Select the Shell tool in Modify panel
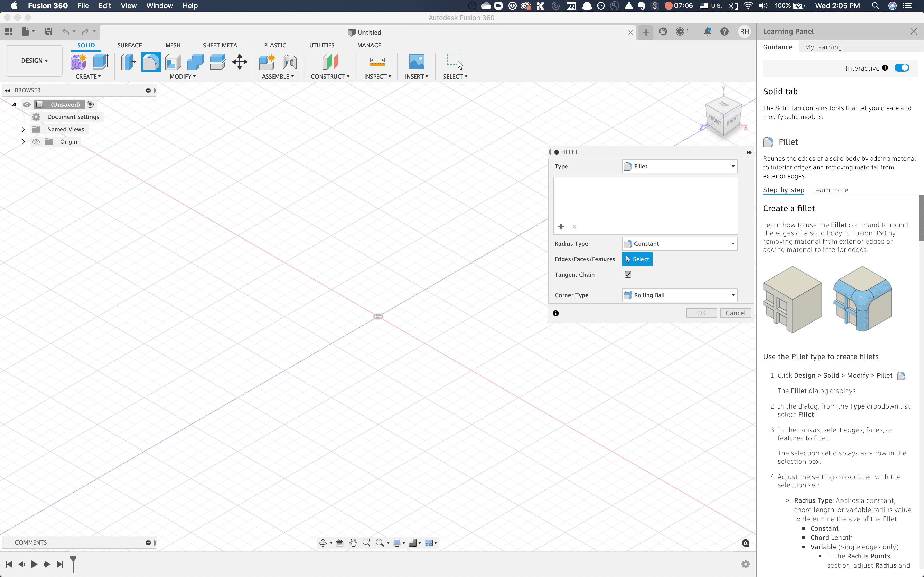Screen dimensions: 924x577 tap(173, 62)
